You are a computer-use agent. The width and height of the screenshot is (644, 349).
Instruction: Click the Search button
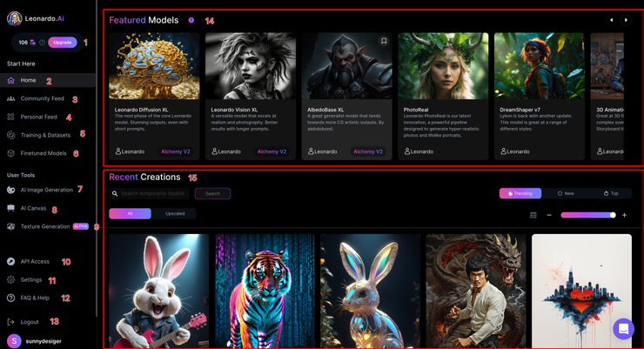(x=212, y=193)
